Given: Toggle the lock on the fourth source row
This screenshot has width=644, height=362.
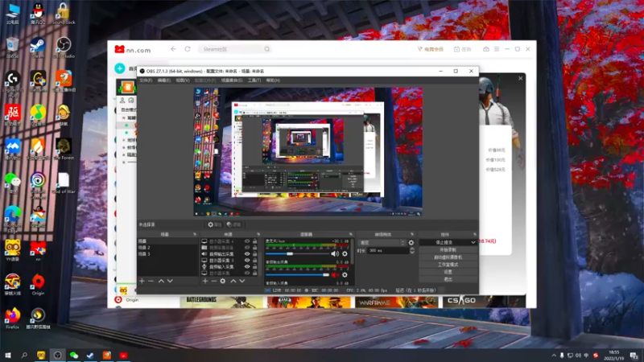Looking at the screenshot, I should tap(254, 260).
